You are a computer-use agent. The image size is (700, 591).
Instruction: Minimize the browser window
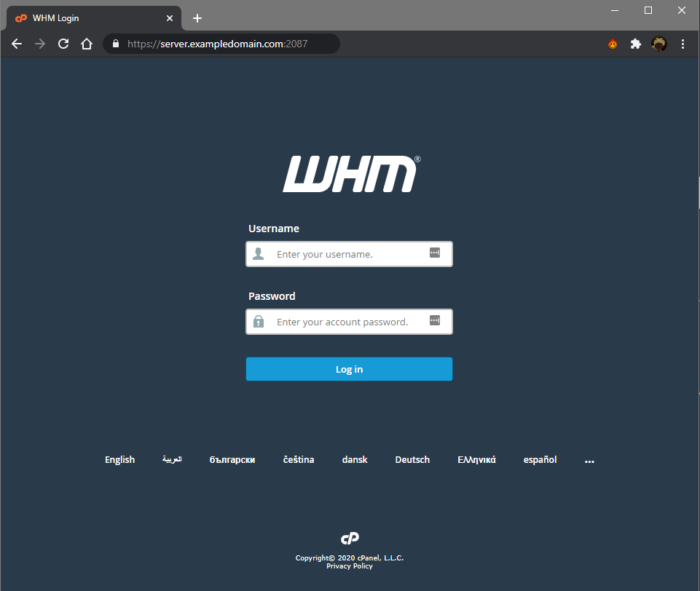click(615, 10)
